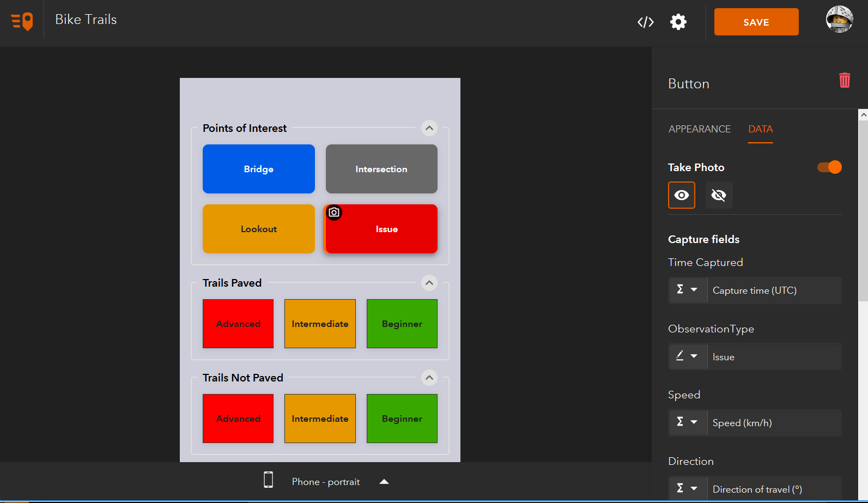The height and width of the screenshot is (503, 868).
Task: Click the phone device icon
Action: click(268, 480)
